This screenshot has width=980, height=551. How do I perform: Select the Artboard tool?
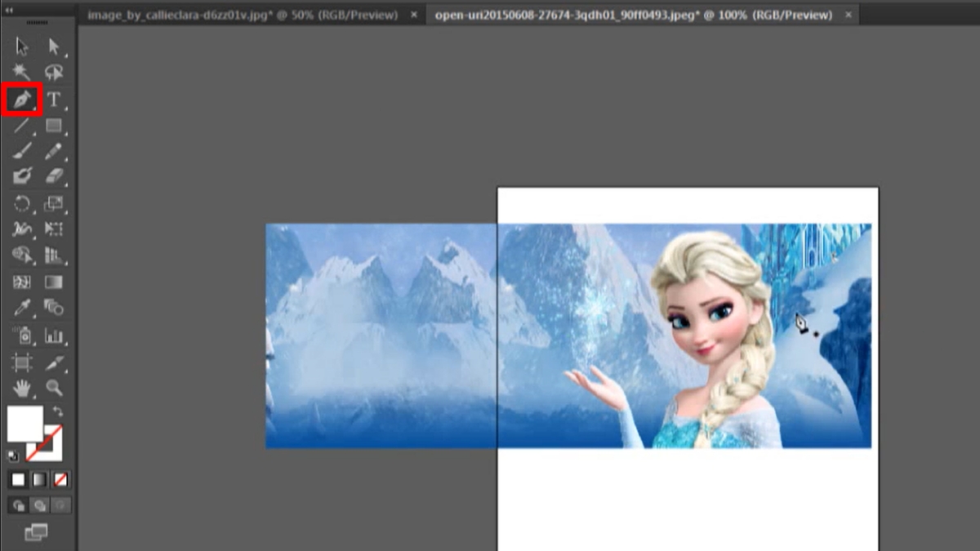coord(22,362)
